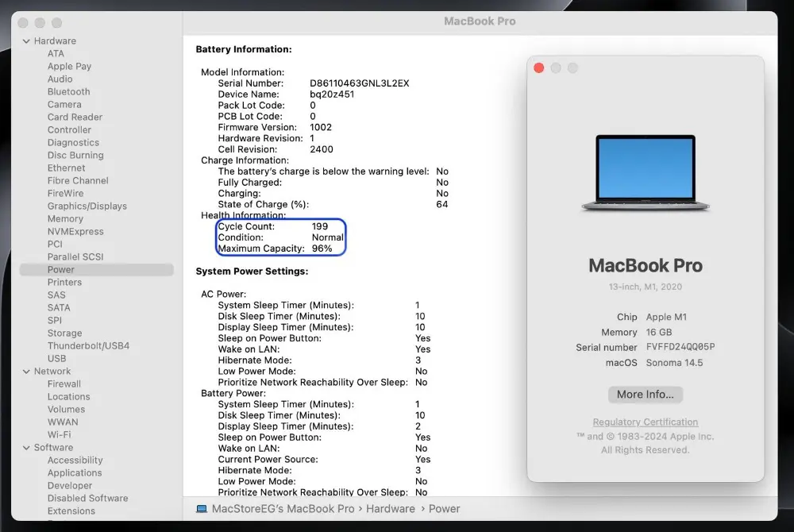This screenshot has height=532, width=794.
Task: Click Power in the path bar
Action: tap(444, 509)
